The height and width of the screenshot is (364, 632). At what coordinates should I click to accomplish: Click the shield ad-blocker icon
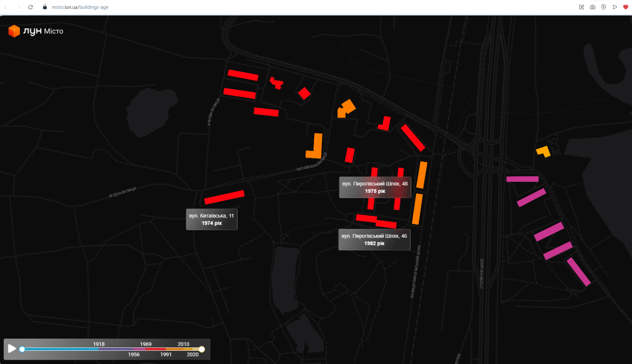click(x=604, y=7)
